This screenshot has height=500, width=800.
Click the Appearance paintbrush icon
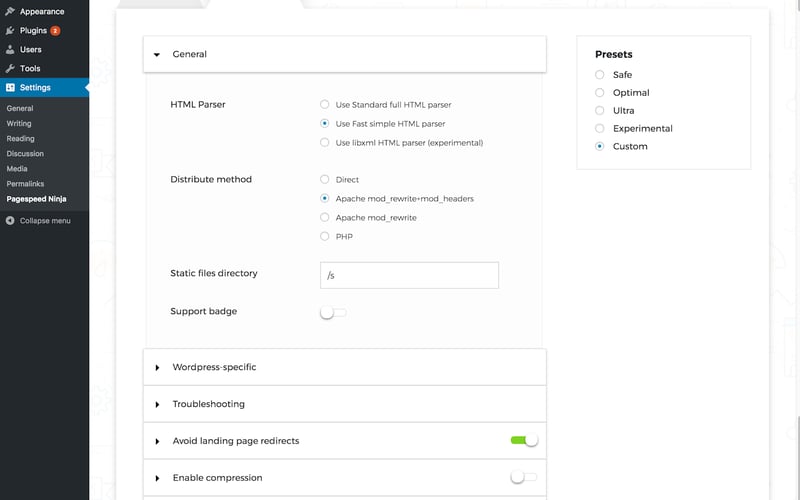[x=10, y=11]
